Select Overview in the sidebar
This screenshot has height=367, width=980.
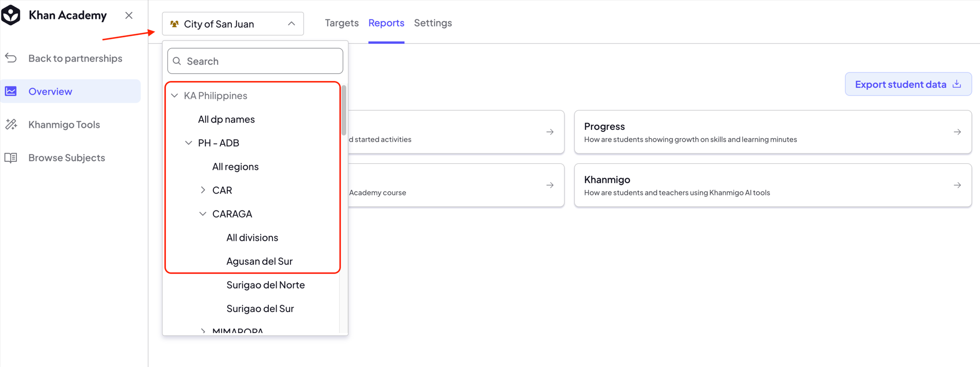click(70, 91)
